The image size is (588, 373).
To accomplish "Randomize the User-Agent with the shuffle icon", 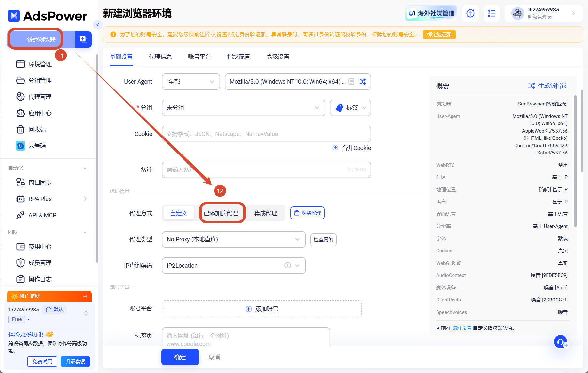I will pyautogui.click(x=363, y=82).
